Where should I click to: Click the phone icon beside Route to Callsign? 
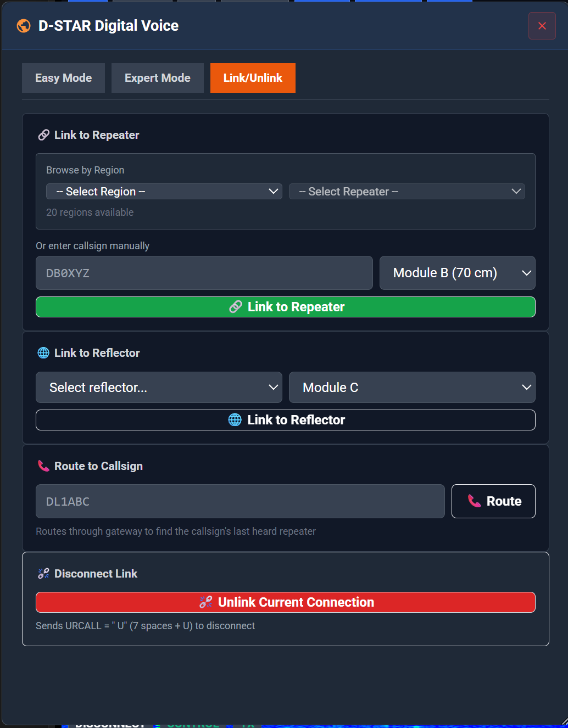tap(43, 466)
